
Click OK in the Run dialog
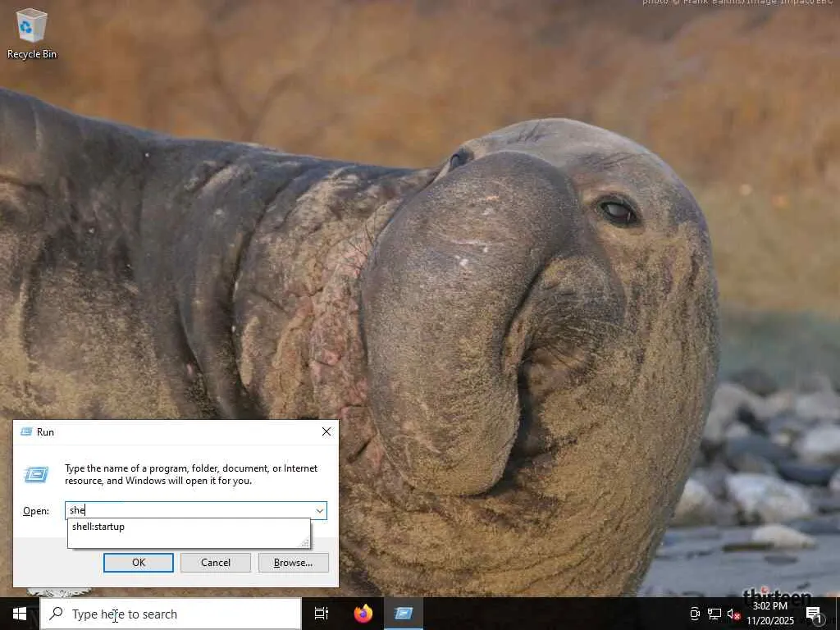138,563
